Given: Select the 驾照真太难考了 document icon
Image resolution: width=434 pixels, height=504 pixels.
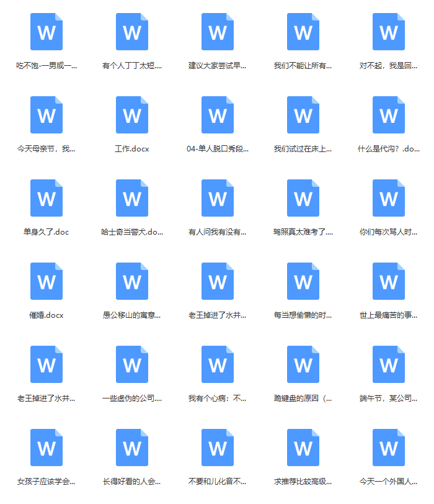Looking at the screenshot, I should (303, 198).
